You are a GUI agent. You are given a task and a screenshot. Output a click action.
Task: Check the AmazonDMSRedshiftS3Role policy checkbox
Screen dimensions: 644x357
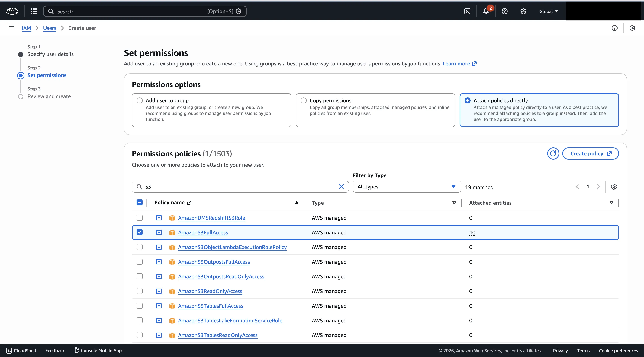pos(140,218)
